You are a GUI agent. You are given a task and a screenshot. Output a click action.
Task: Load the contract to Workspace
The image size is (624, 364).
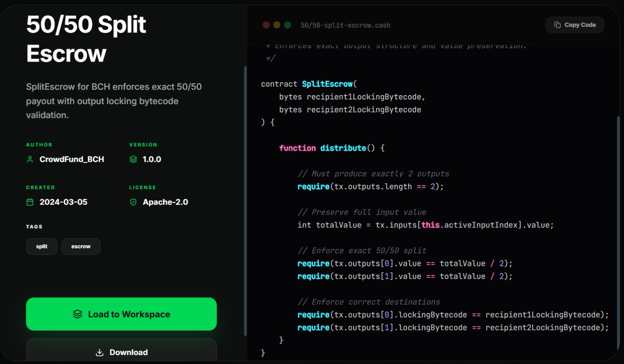[x=121, y=314]
